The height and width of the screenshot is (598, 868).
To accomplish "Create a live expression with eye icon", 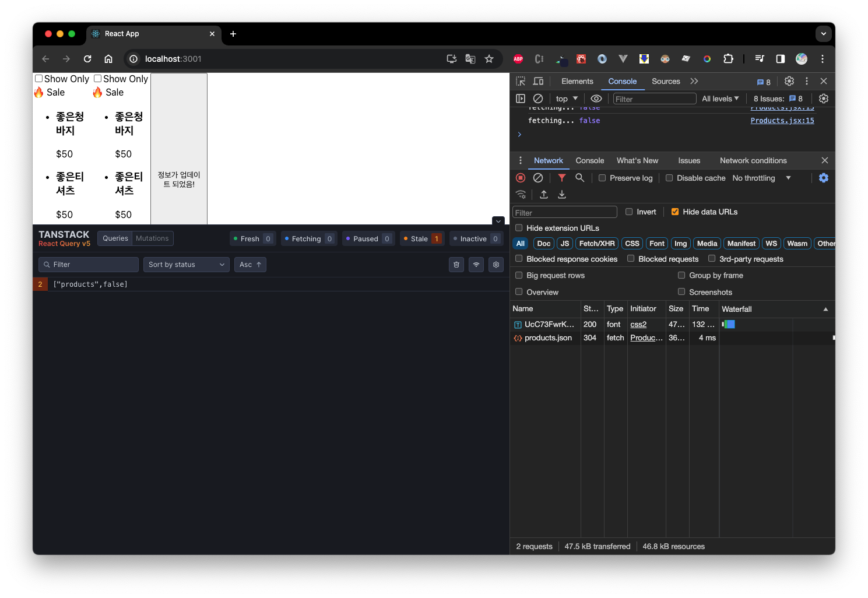I will tap(596, 99).
